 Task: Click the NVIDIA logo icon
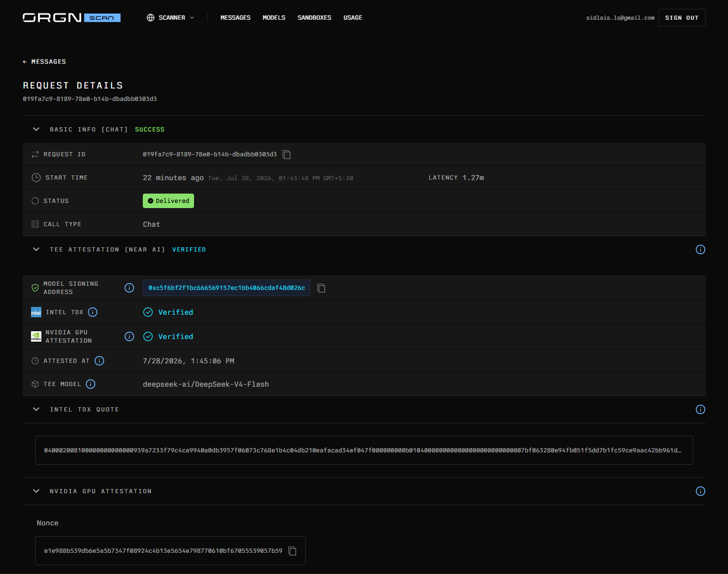tap(36, 336)
